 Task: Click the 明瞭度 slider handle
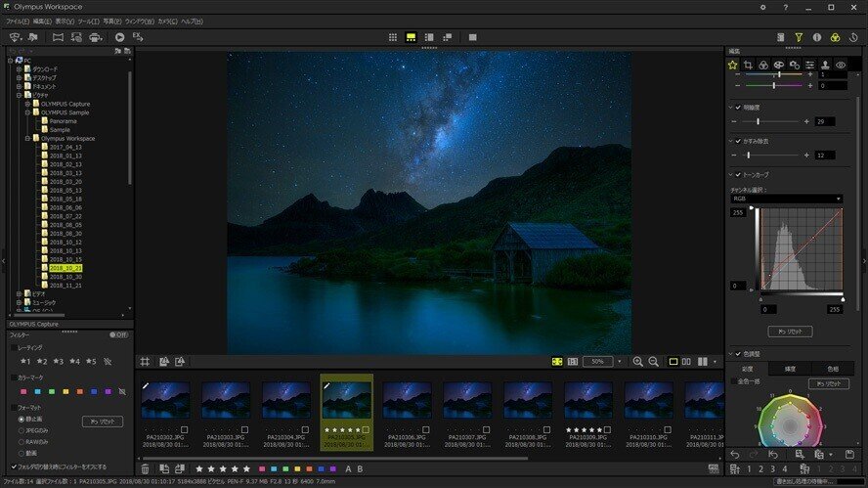click(758, 121)
